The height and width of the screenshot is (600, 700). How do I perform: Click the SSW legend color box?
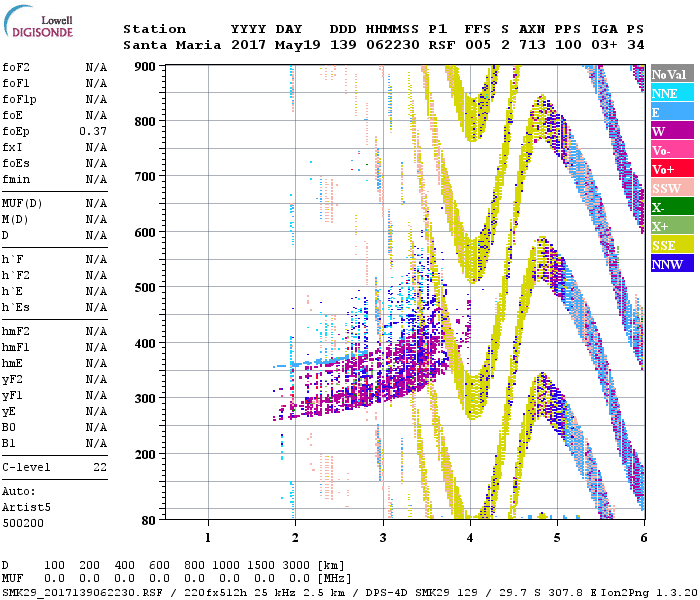pyautogui.click(x=671, y=188)
